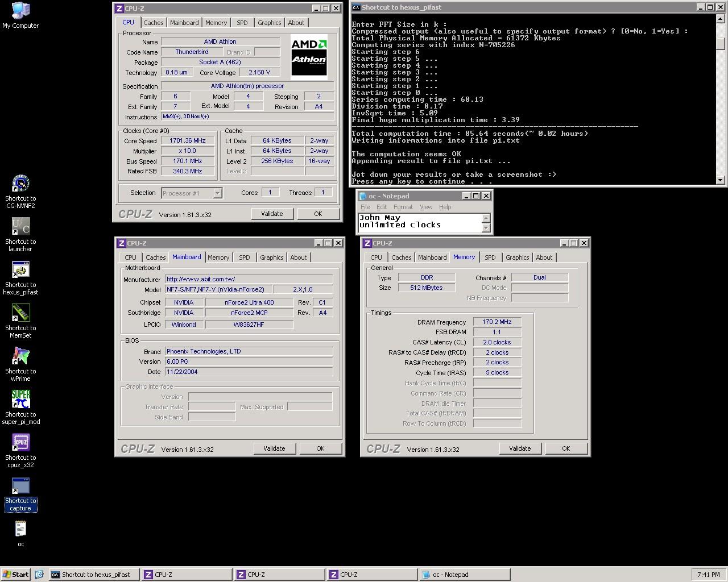Click OK in the Memory window

[566, 448]
